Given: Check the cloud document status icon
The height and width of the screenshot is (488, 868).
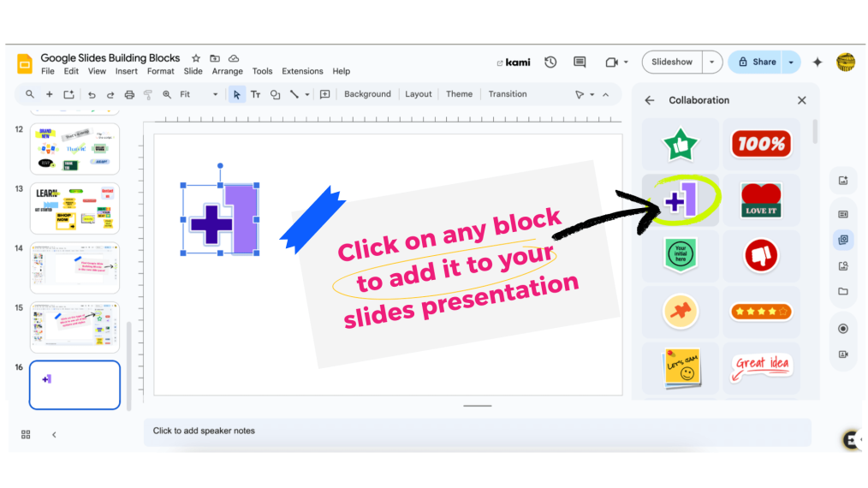Looking at the screenshot, I should pyautogui.click(x=234, y=58).
